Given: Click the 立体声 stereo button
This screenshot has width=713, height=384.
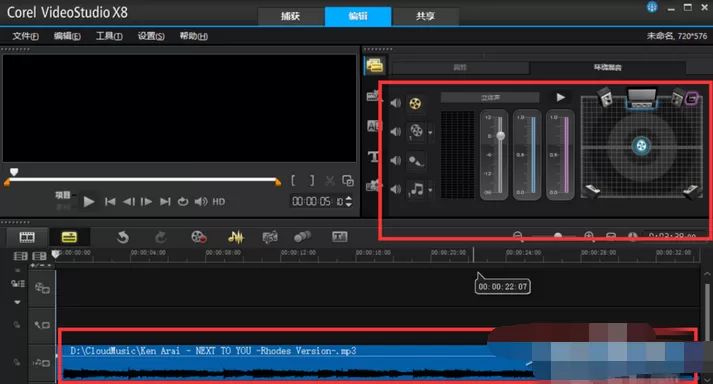Looking at the screenshot, I should pos(490,97).
